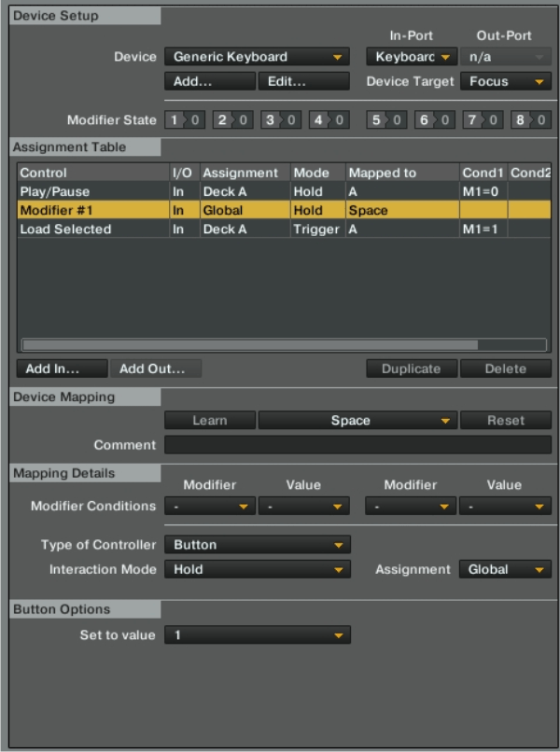
Task: Click the Comment text field
Action: coord(357,445)
